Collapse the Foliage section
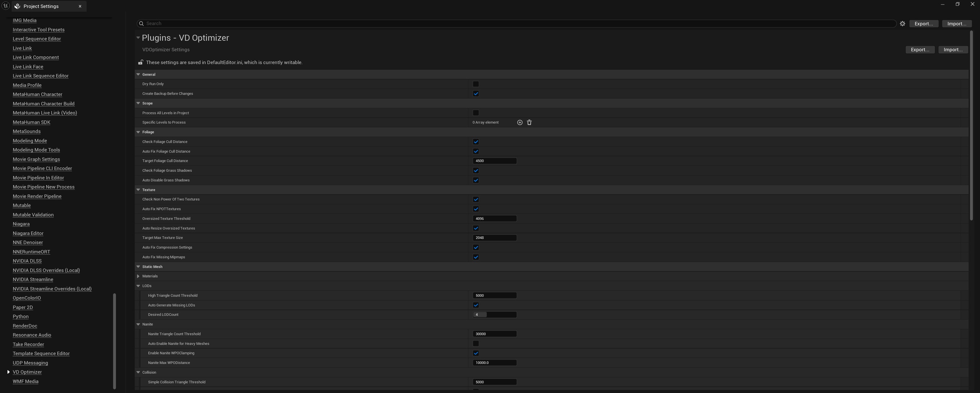The width and height of the screenshot is (980, 393). (138, 132)
